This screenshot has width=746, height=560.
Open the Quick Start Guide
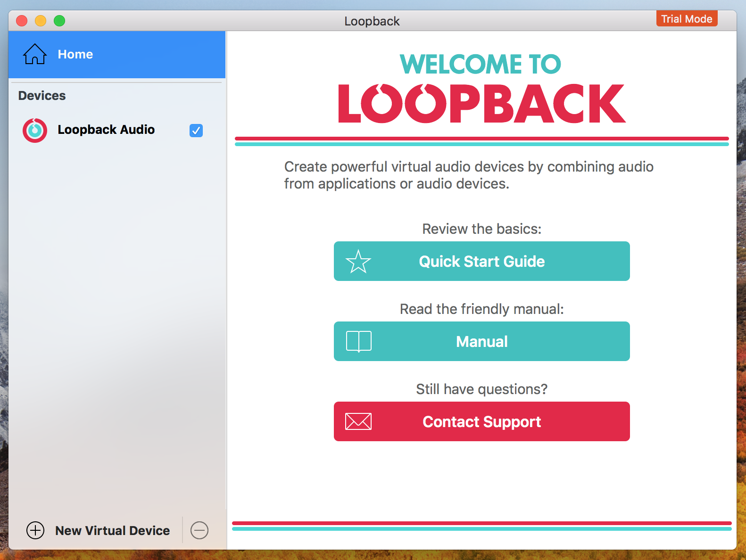482,261
